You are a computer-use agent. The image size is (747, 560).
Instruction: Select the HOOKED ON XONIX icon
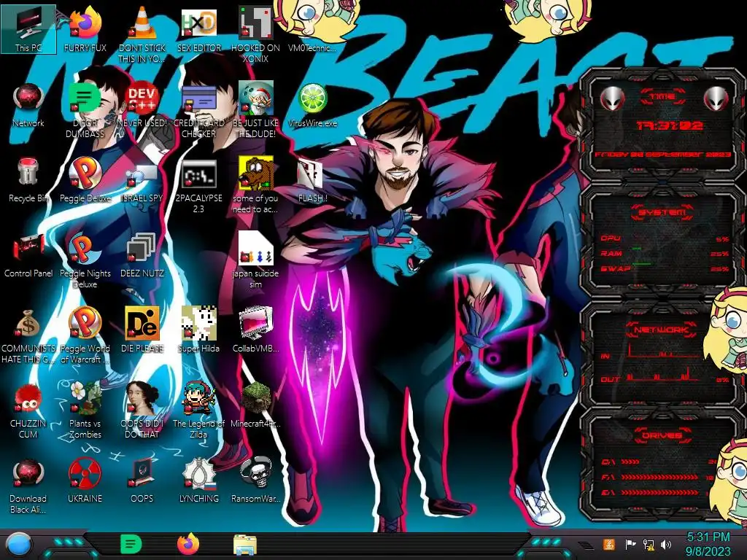(256, 34)
